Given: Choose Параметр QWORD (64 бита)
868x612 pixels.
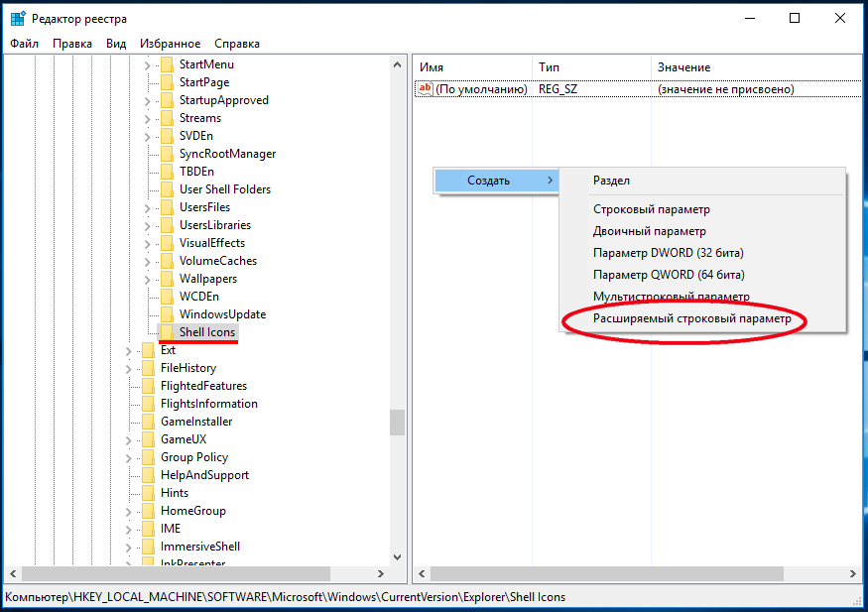Looking at the screenshot, I should (702, 275).
